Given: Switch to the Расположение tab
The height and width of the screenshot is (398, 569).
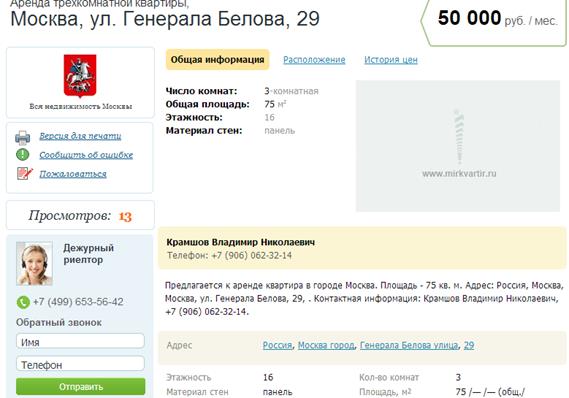Looking at the screenshot, I should click(314, 60).
